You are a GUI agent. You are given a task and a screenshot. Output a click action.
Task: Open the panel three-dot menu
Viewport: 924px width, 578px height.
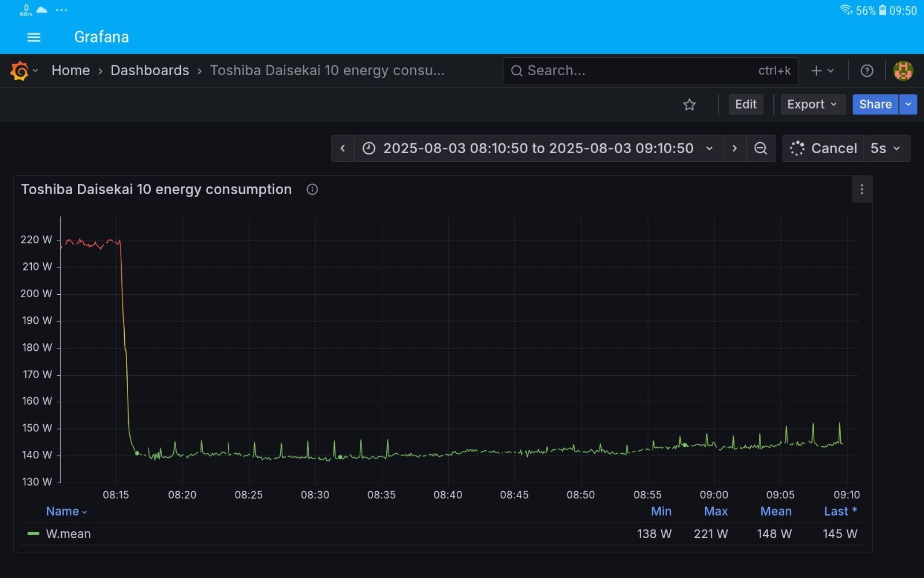862,190
